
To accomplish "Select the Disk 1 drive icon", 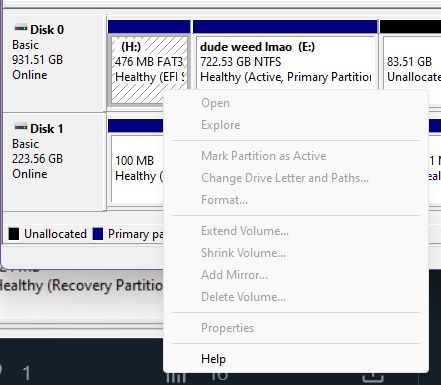I will point(21,127).
